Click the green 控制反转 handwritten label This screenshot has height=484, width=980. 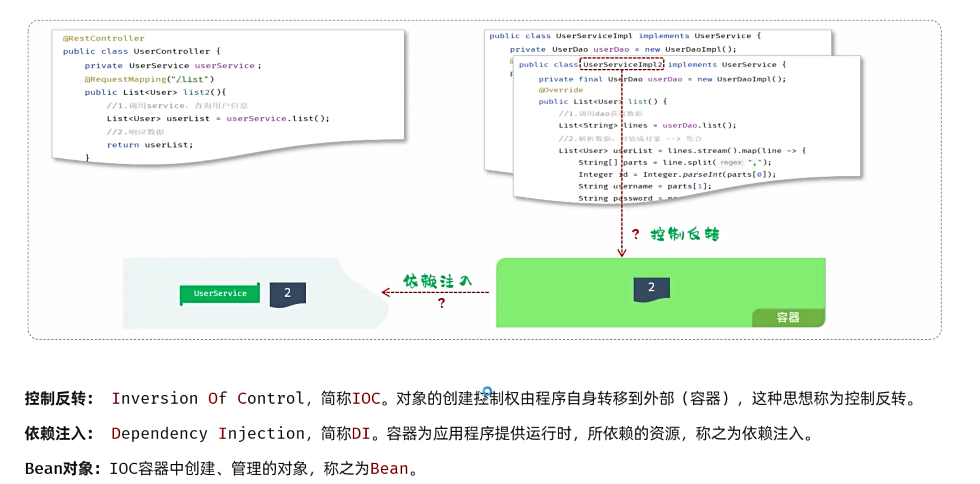pos(685,234)
